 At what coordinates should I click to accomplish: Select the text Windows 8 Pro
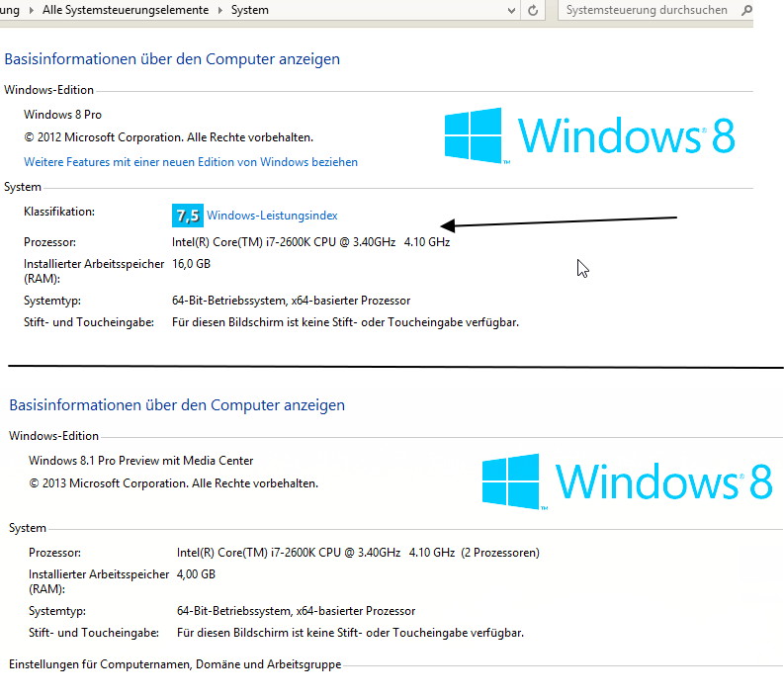pyautogui.click(x=62, y=115)
